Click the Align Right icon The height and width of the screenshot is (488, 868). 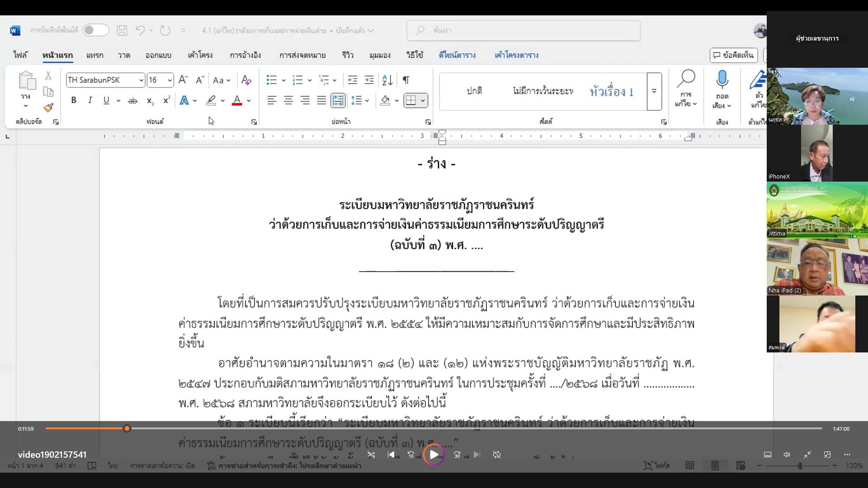(x=305, y=100)
